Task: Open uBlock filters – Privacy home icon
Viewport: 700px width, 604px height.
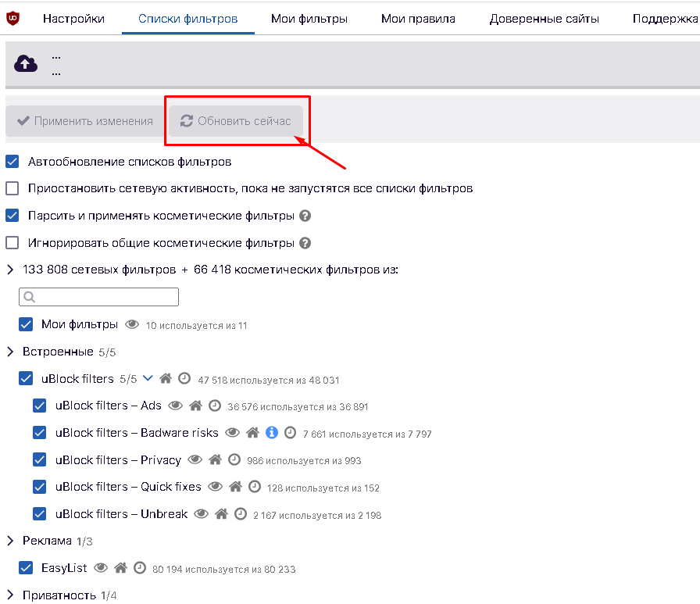Action: tap(215, 459)
